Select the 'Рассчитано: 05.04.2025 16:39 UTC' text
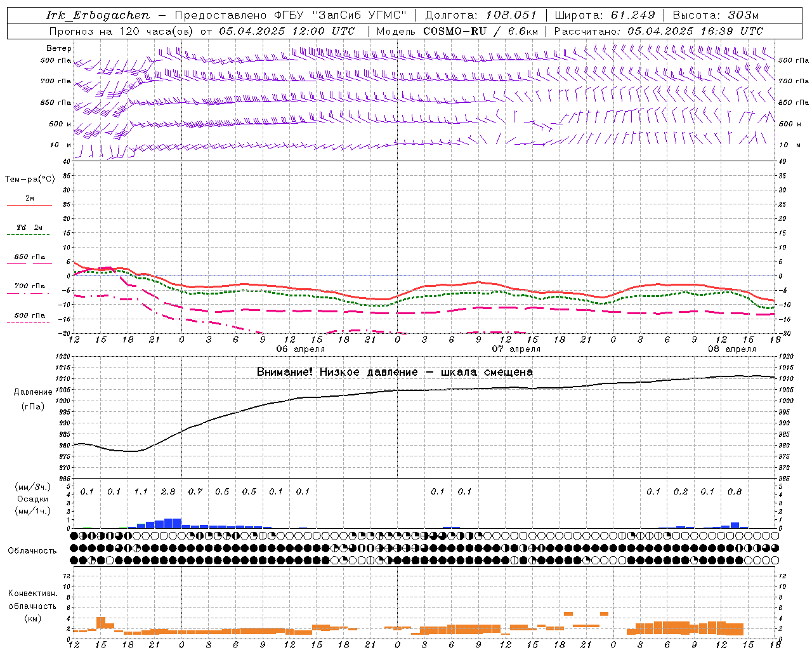Image resolution: width=812 pixels, height=650 pixels. pos(658,31)
